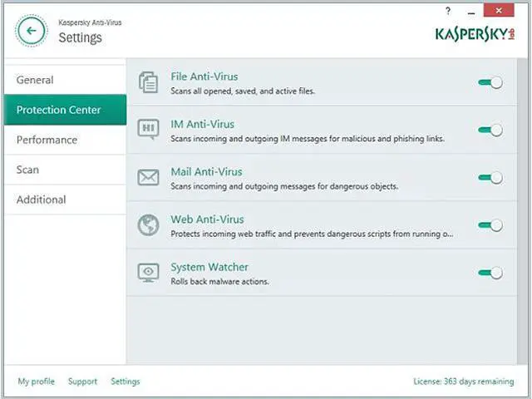Open the Web Anti-Virus settings link
The width and height of the screenshot is (532, 399).
(207, 219)
